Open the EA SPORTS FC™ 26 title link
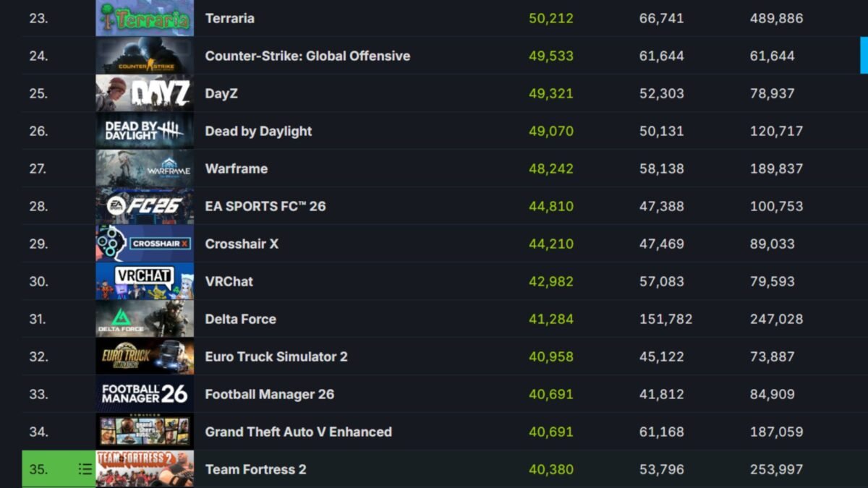 [x=265, y=206]
